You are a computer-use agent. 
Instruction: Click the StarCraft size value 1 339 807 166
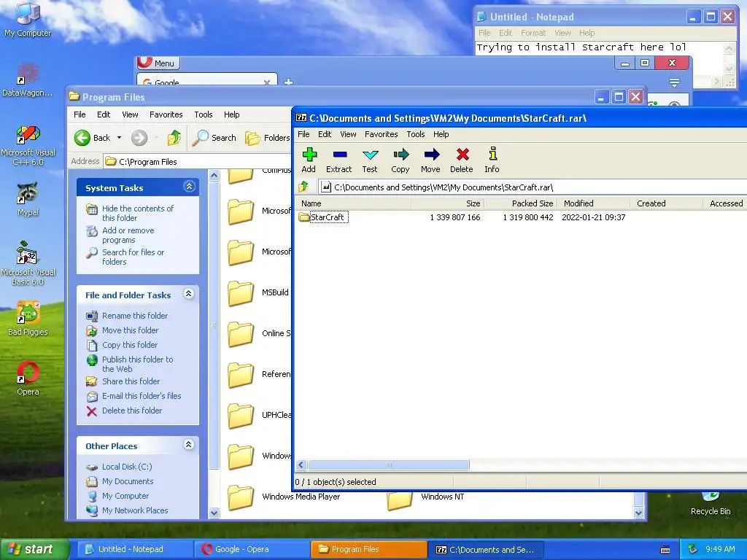[455, 217]
